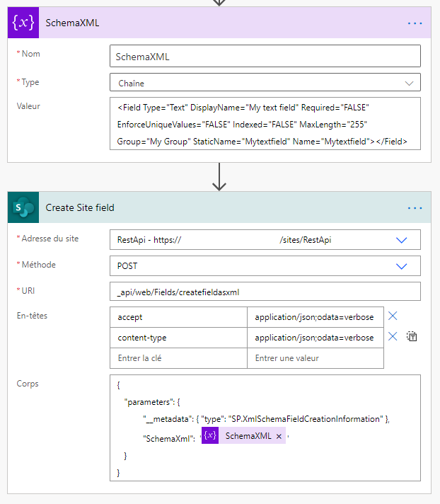440x504 pixels.
Task: Click the SchemaXML variable icon in header
Action: [23, 23]
